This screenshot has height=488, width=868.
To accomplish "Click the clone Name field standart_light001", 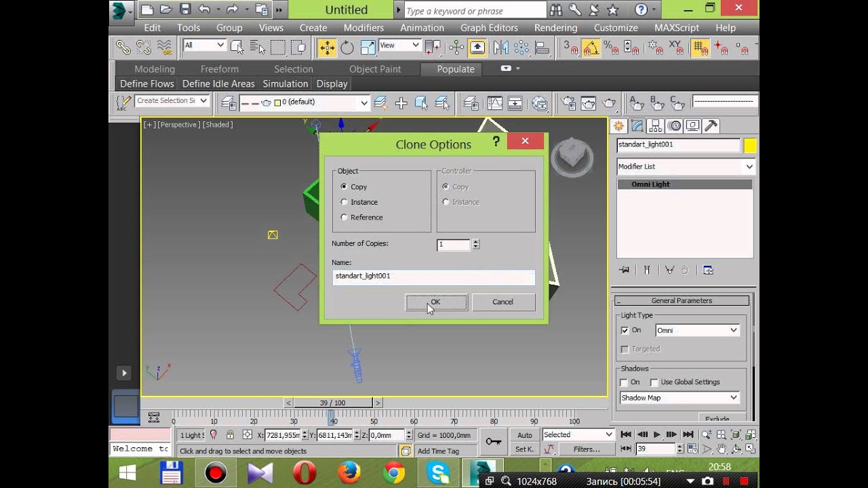I will click(433, 277).
